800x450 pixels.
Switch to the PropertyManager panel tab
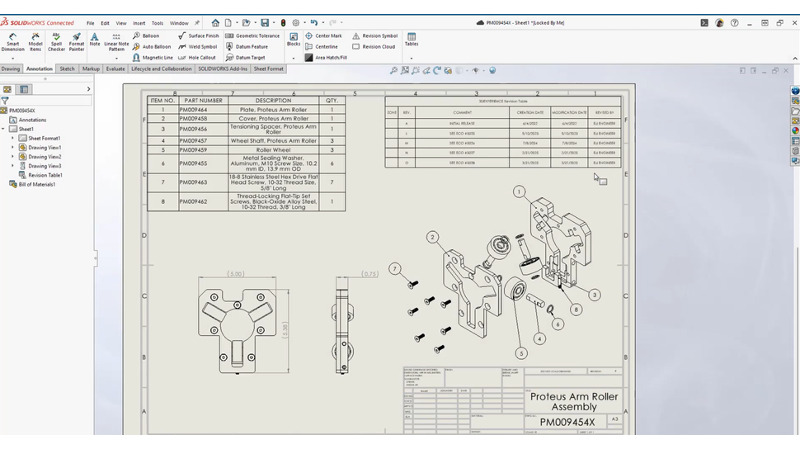22,89
